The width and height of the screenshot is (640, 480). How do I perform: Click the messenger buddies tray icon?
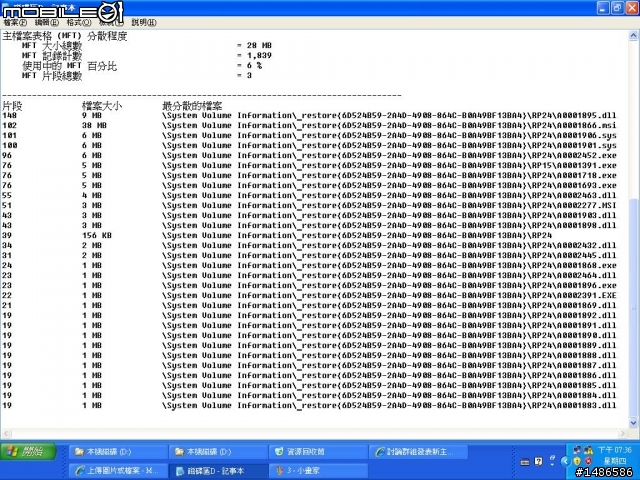pyautogui.click(x=588, y=450)
